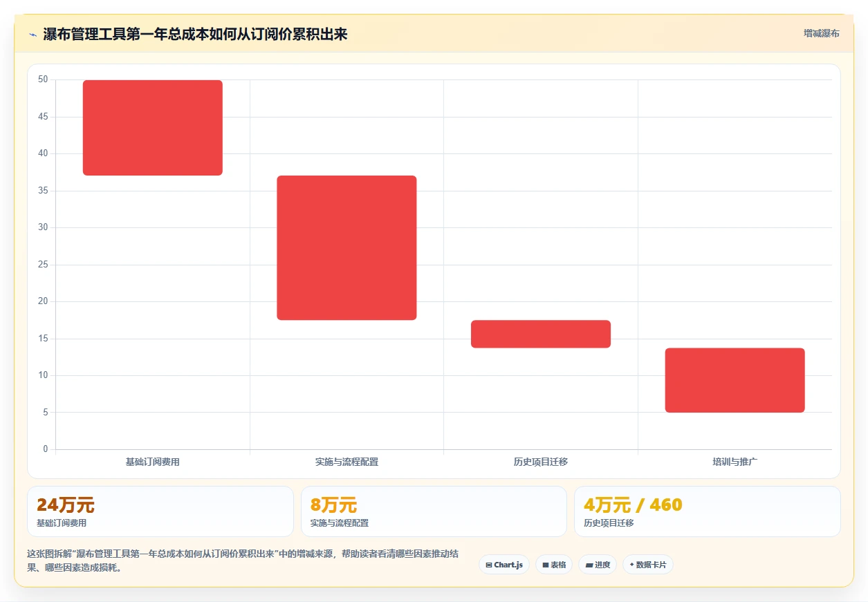Open the 24万元 data card
The height and width of the screenshot is (602, 868).
click(160, 511)
